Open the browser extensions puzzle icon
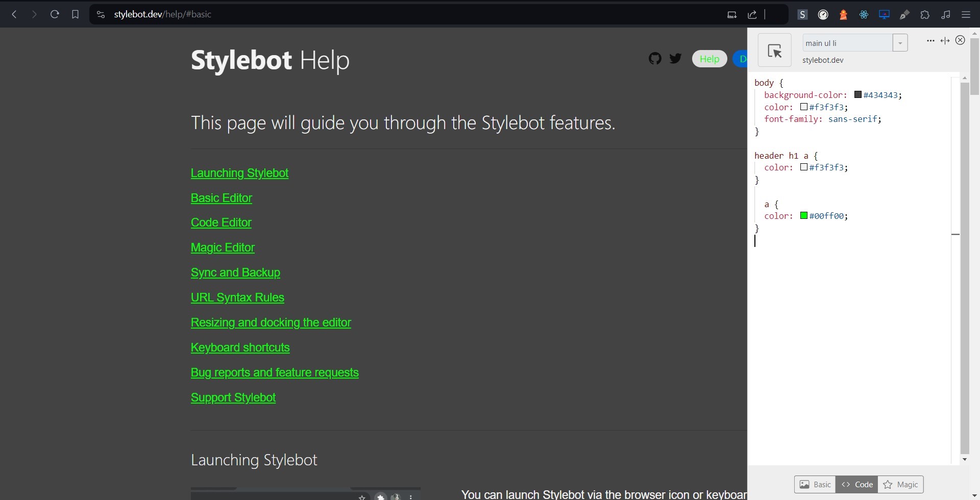Image resolution: width=980 pixels, height=500 pixels. pos(925,15)
